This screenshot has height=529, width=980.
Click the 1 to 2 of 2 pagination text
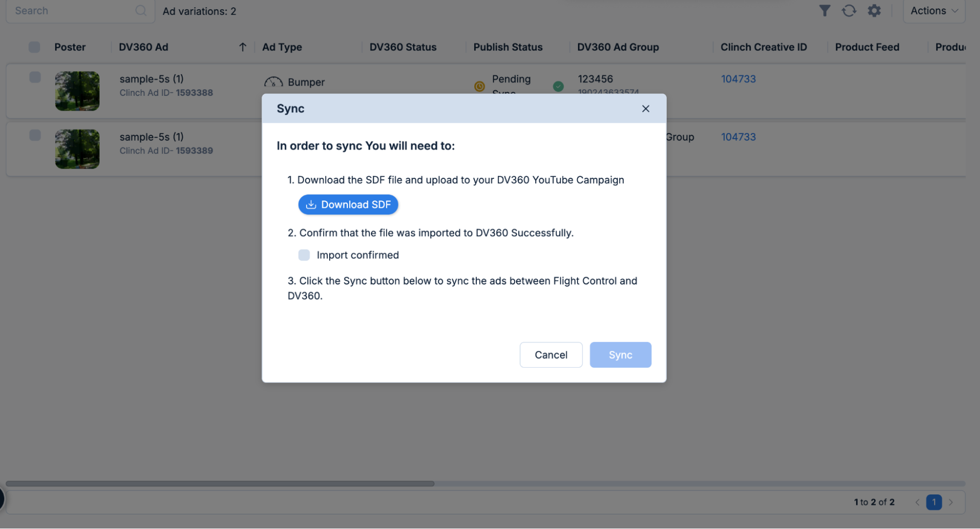(x=874, y=502)
